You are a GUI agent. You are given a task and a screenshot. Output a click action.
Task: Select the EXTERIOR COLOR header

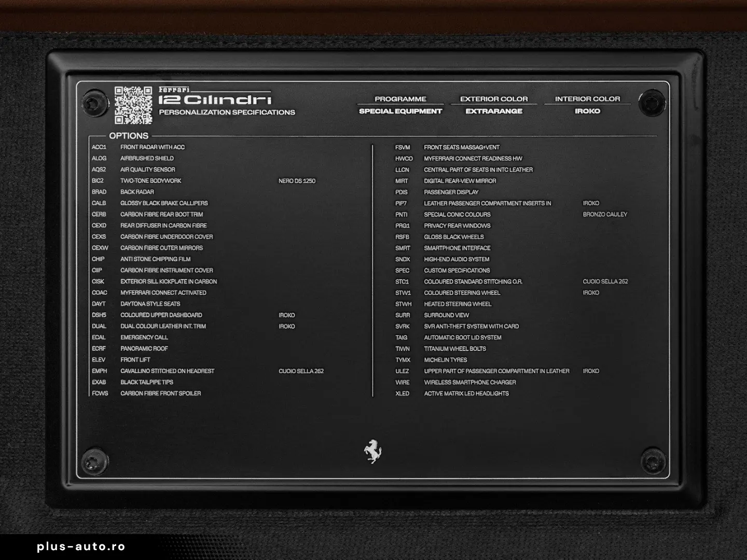494,99
